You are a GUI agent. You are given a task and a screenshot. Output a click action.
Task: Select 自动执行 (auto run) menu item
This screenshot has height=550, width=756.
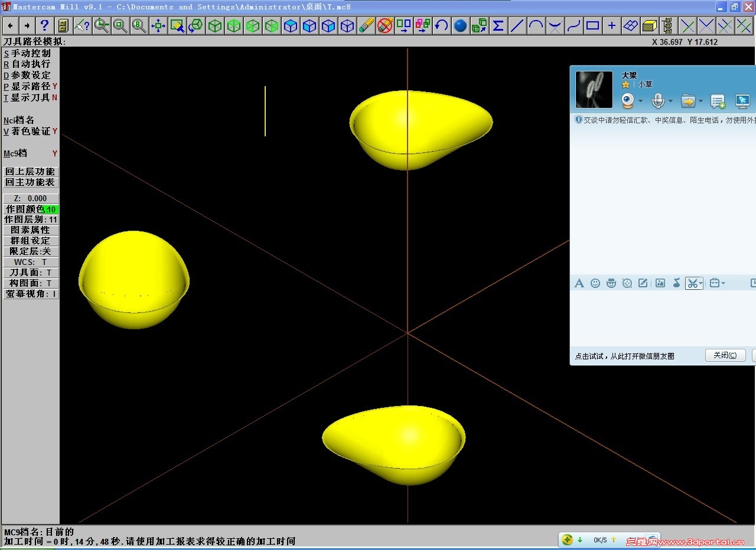pyautogui.click(x=27, y=64)
